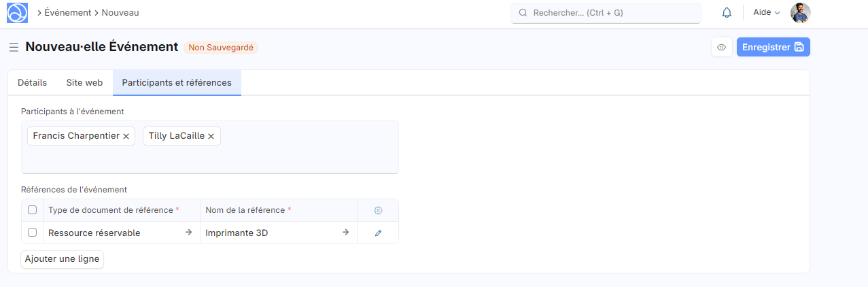Check the Ressource réservable row checkbox
Viewport: 868px width, 287px height.
[x=32, y=233]
